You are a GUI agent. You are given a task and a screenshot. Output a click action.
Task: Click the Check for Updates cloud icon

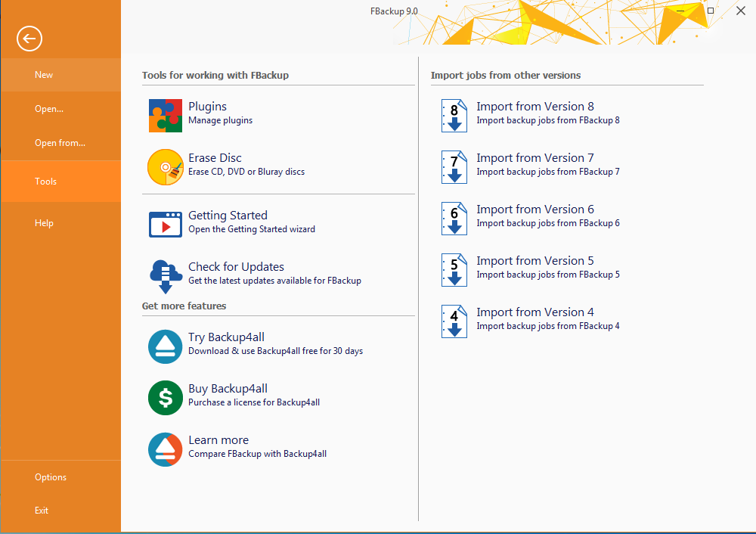click(x=166, y=276)
